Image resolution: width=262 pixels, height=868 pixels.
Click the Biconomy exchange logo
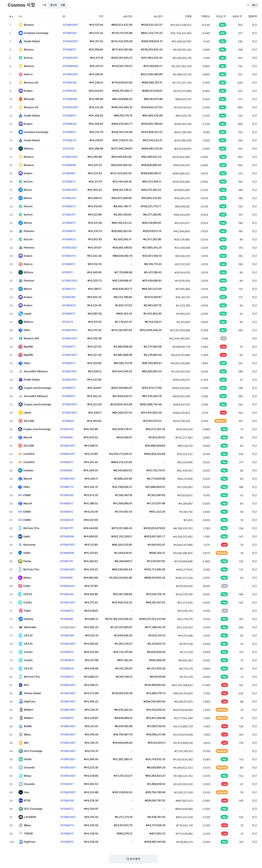coord(20,545)
